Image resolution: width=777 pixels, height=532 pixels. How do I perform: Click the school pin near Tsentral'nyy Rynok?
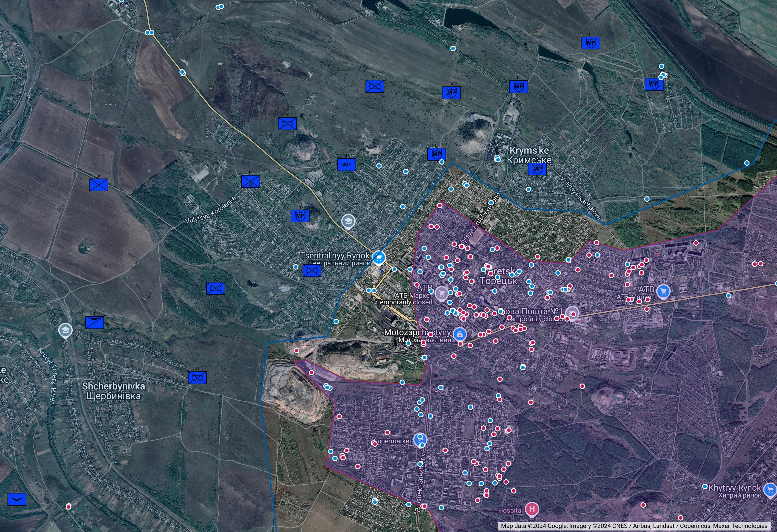(x=348, y=221)
